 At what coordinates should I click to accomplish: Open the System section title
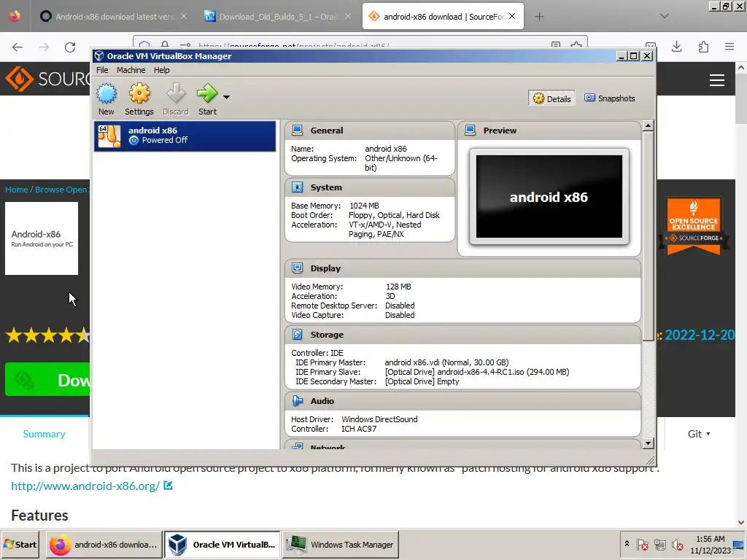point(326,187)
